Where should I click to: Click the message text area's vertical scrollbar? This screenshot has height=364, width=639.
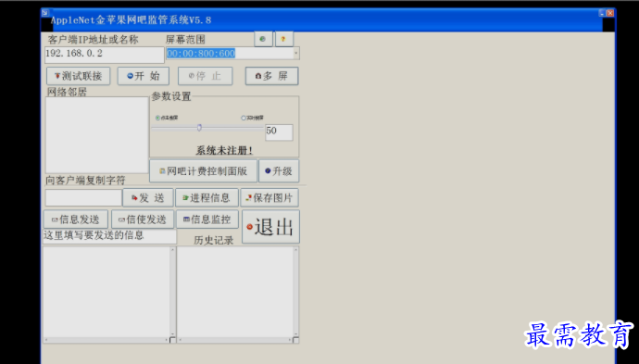[x=173, y=292]
